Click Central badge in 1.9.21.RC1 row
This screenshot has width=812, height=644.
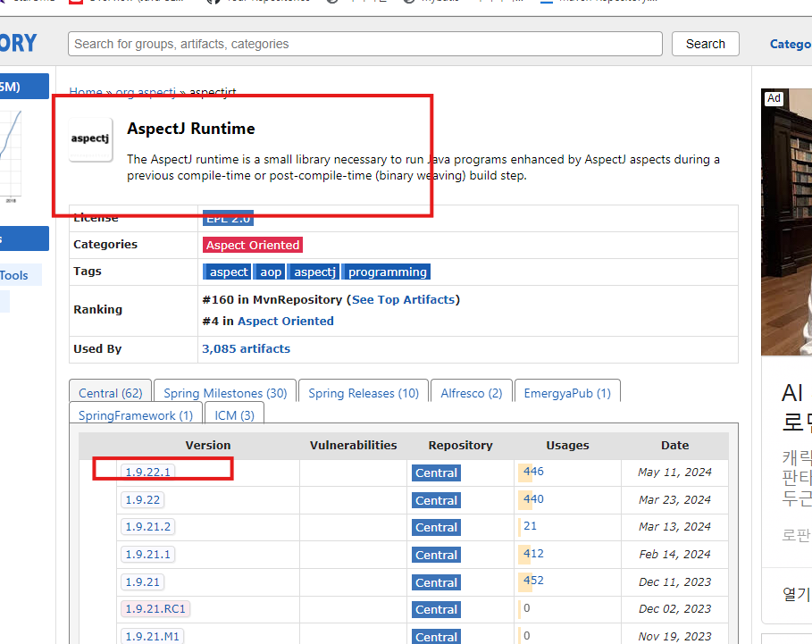pyautogui.click(x=437, y=609)
